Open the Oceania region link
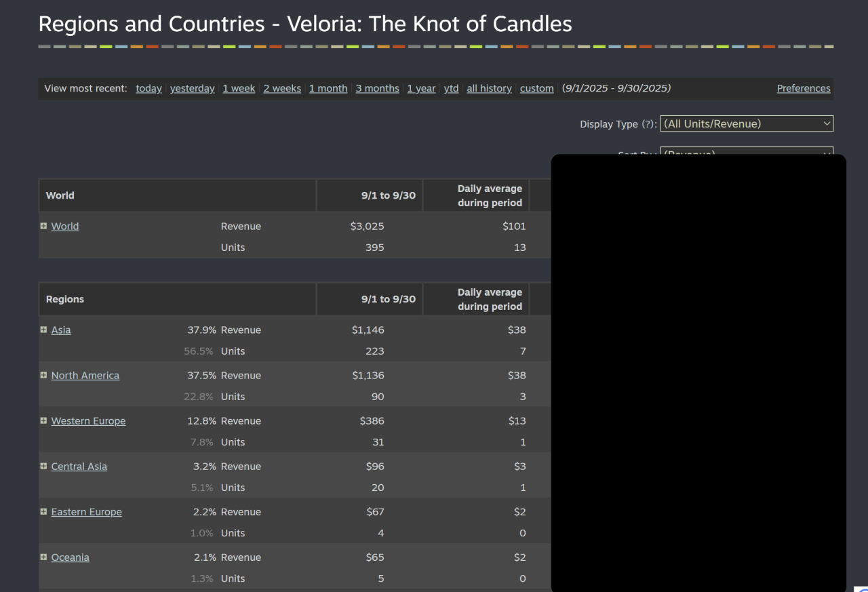Viewport: 868px width, 592px height. click(71, 557)
